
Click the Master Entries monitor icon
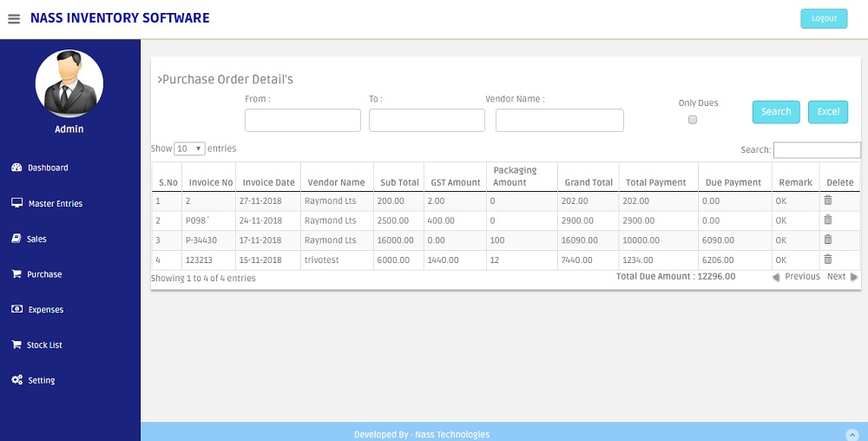pyautogui.click(x=16, y=203)
